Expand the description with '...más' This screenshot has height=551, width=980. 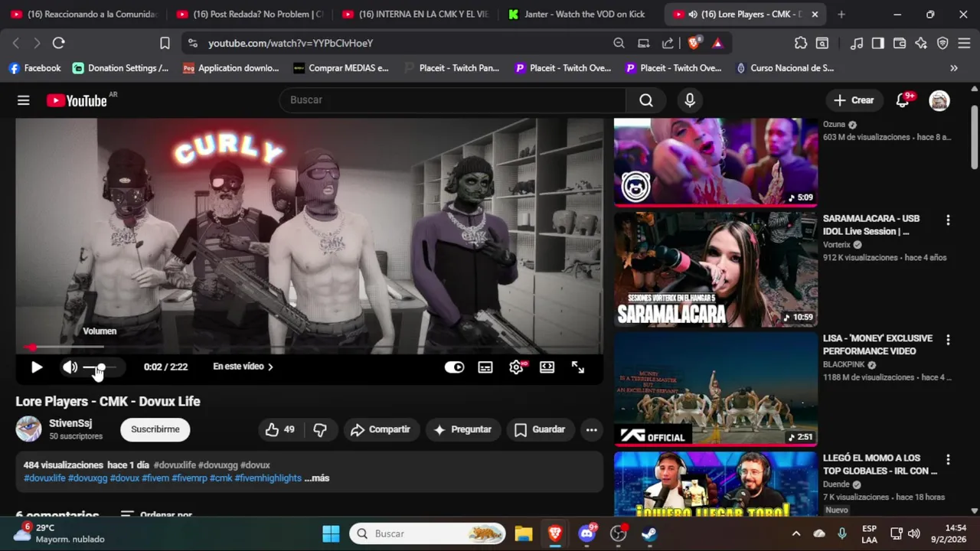(317, 478)
